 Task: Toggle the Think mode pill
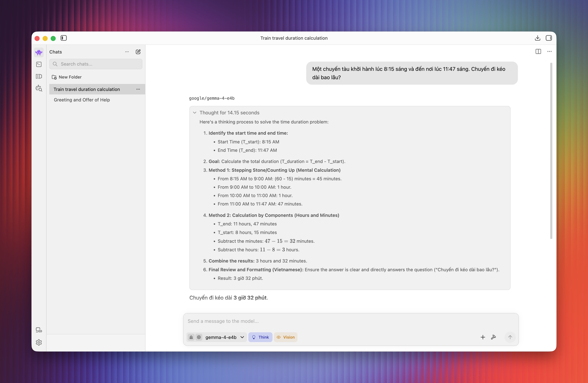click(x=260, y=337)
